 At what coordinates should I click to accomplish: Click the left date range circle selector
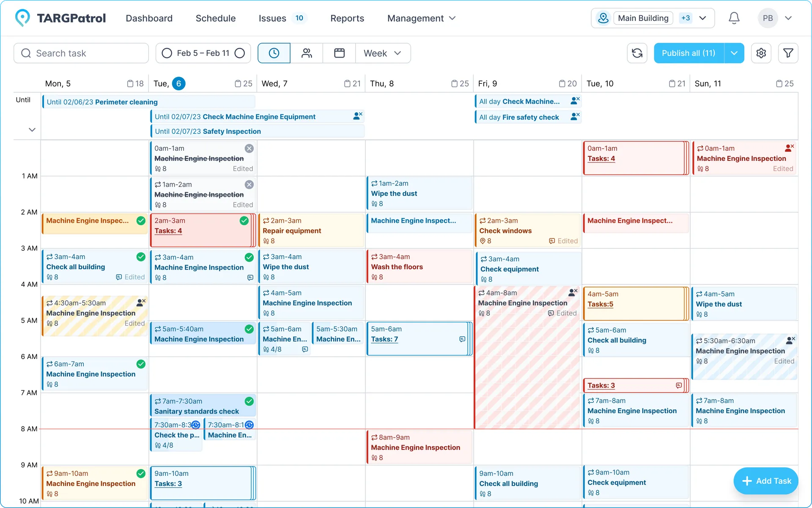click(167, 53)
